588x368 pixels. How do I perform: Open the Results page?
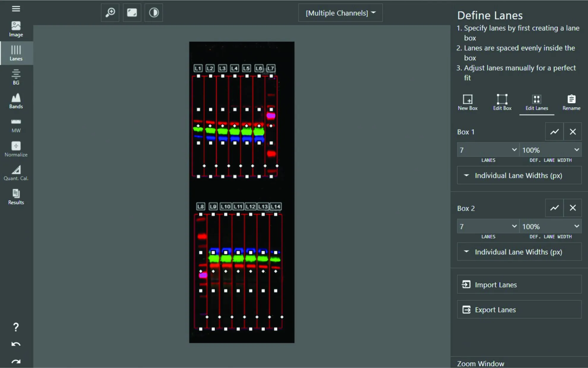click(16, 197)
